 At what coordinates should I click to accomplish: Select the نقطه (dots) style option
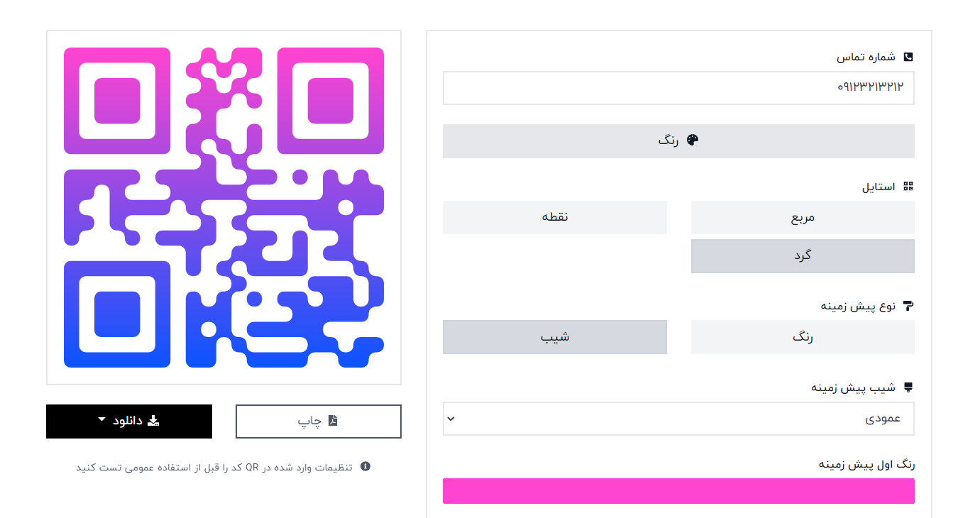tap(554, 217)
